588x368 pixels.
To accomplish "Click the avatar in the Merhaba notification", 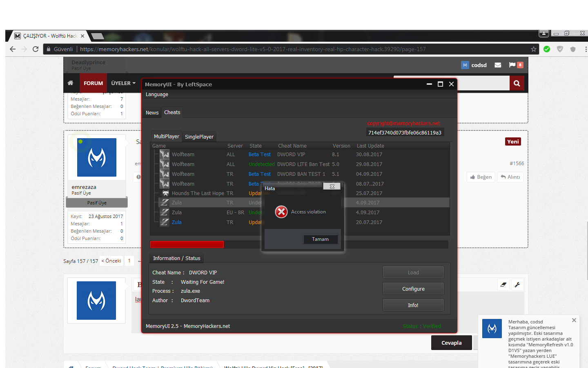I will pyautogui.click(x=492, y=328).
